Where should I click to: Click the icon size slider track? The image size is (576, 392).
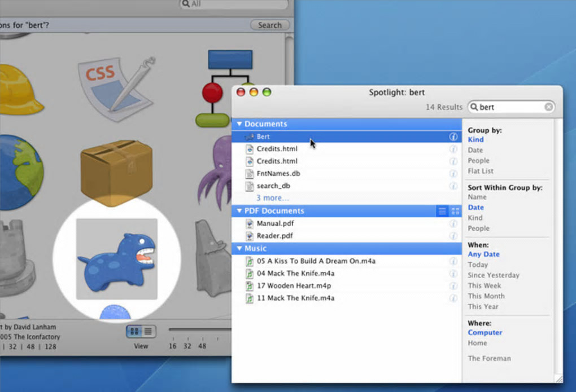click(x=200, y=329)
